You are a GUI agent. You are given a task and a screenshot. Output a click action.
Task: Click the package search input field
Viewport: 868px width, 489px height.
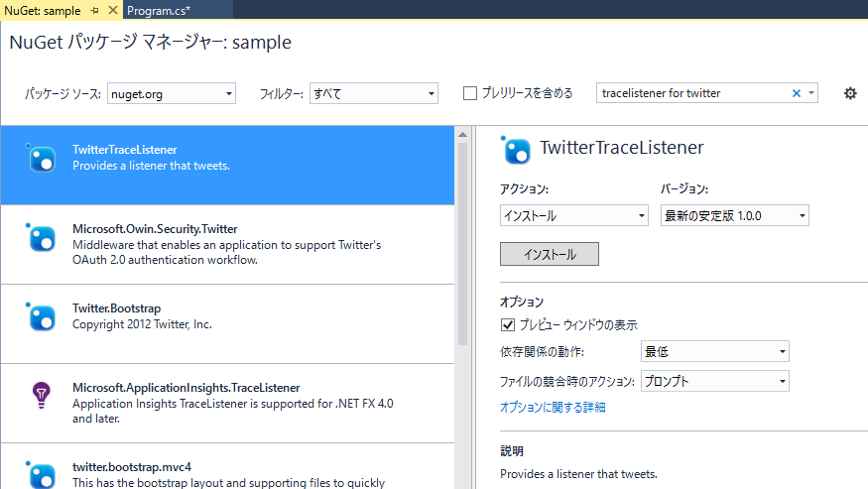tap(690, 93)
